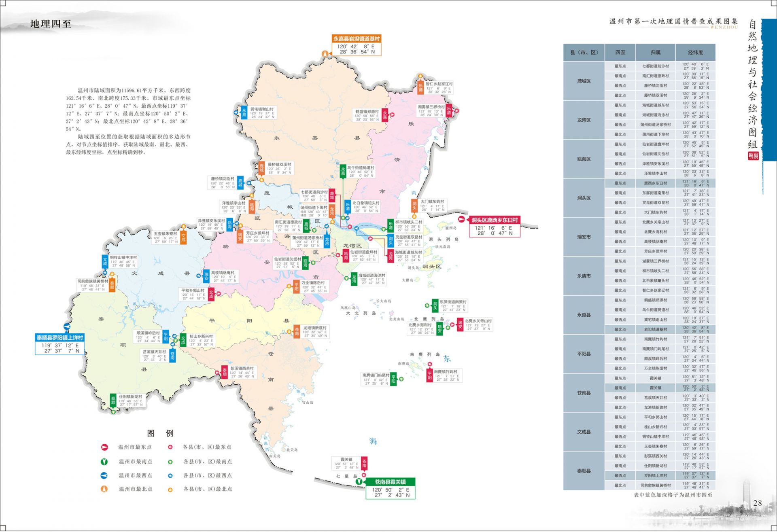
Task: Click the 乐清市 cell in the table
Action: coord(584,276)
